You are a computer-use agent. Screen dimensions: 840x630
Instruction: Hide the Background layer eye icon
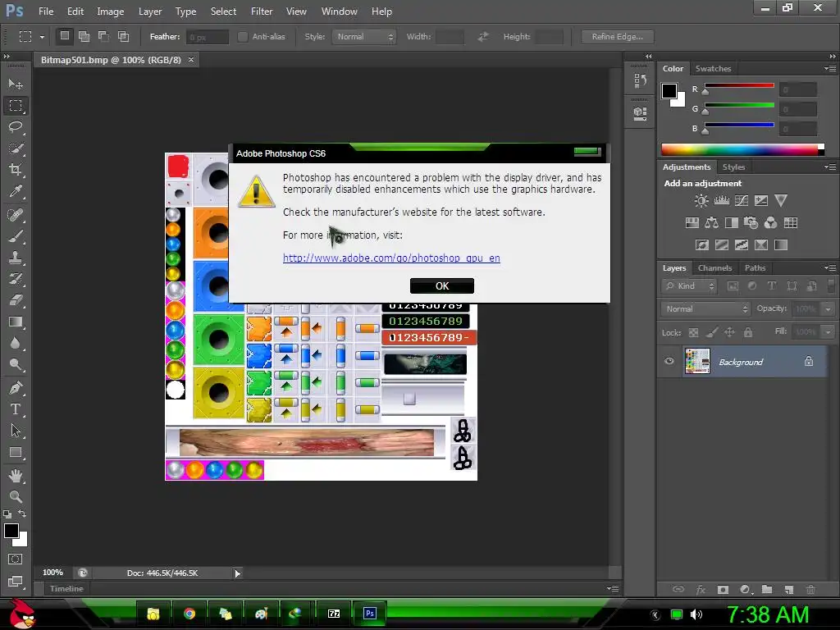coord(669,361)
